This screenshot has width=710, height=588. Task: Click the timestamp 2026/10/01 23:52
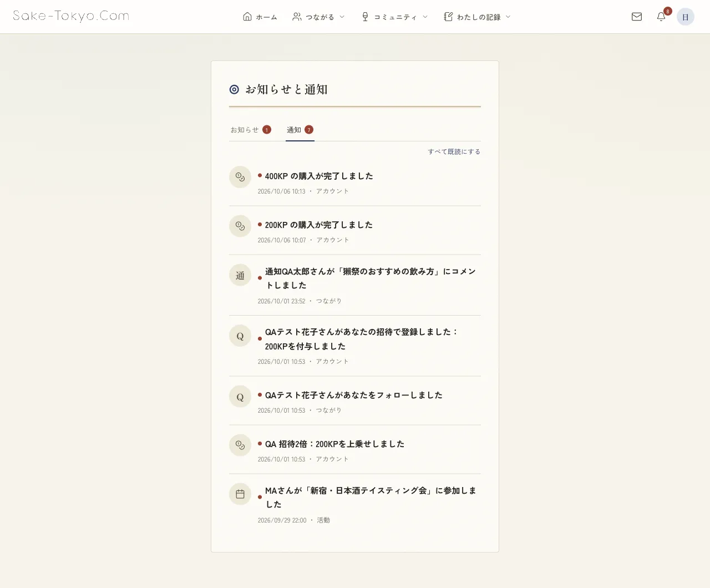[x=281, y=301]
